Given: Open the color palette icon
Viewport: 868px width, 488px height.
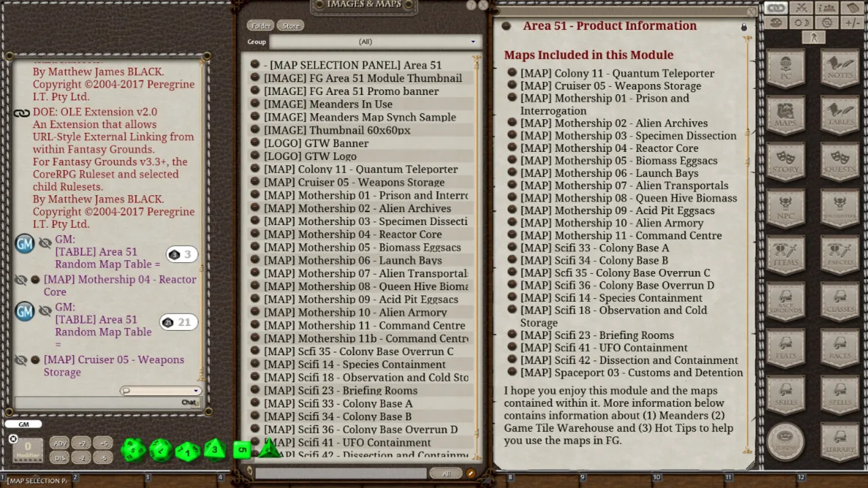Looking at the screenshot, I should pyautogui.click(x=776, y=22).
